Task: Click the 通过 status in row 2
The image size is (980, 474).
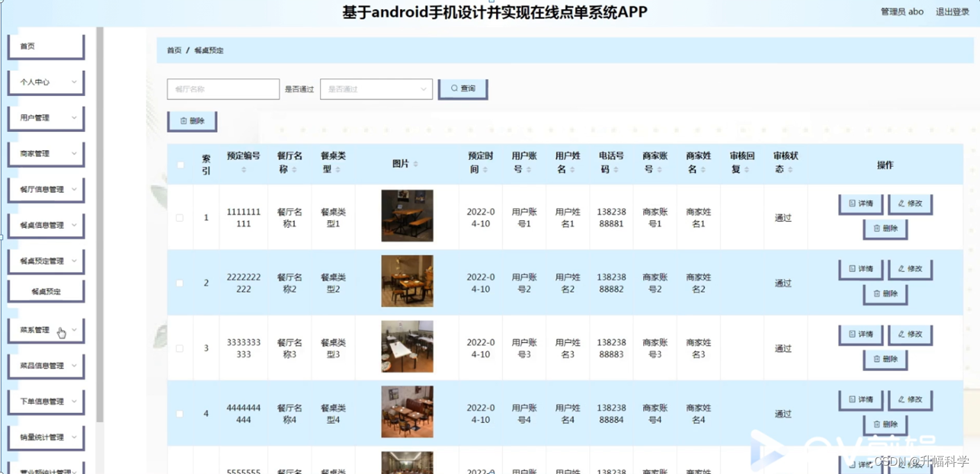Action: (x=783, y=283)
